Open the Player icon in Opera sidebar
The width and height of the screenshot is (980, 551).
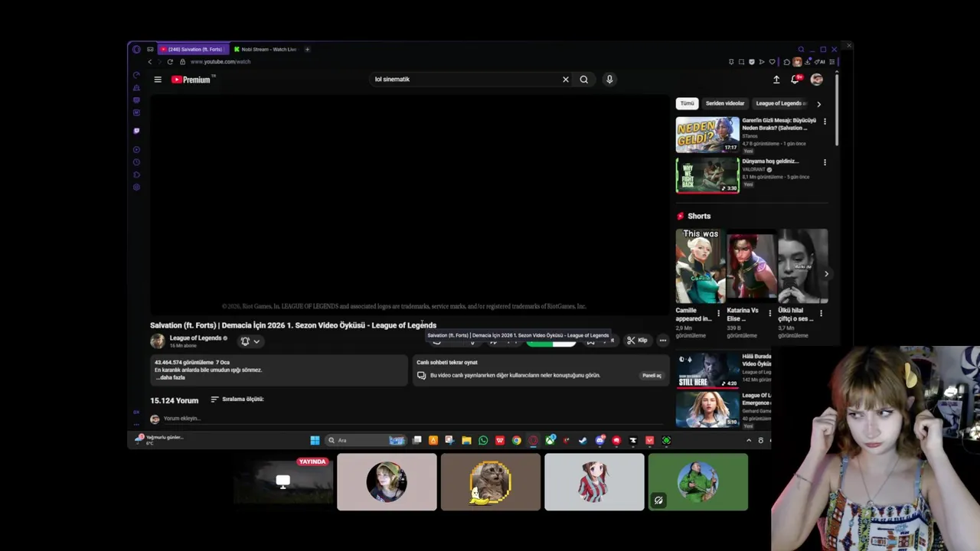click(x=136, y=149)
